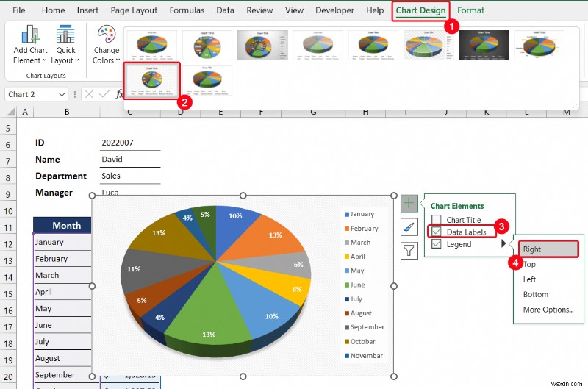Open the Quick Layout gallery
This screenshot has height=389, width=588.
65,45
